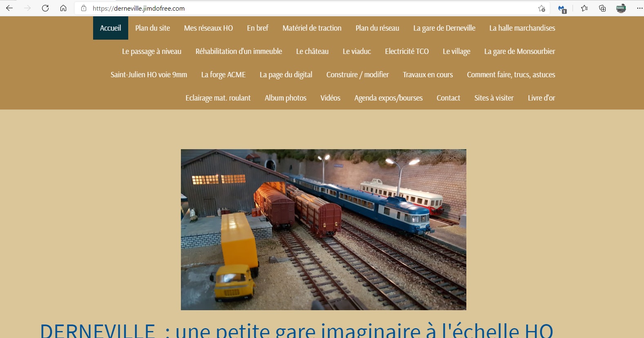Open the browser home page icon
Screen dimensions: 644x338
click(x=63, y=8)
